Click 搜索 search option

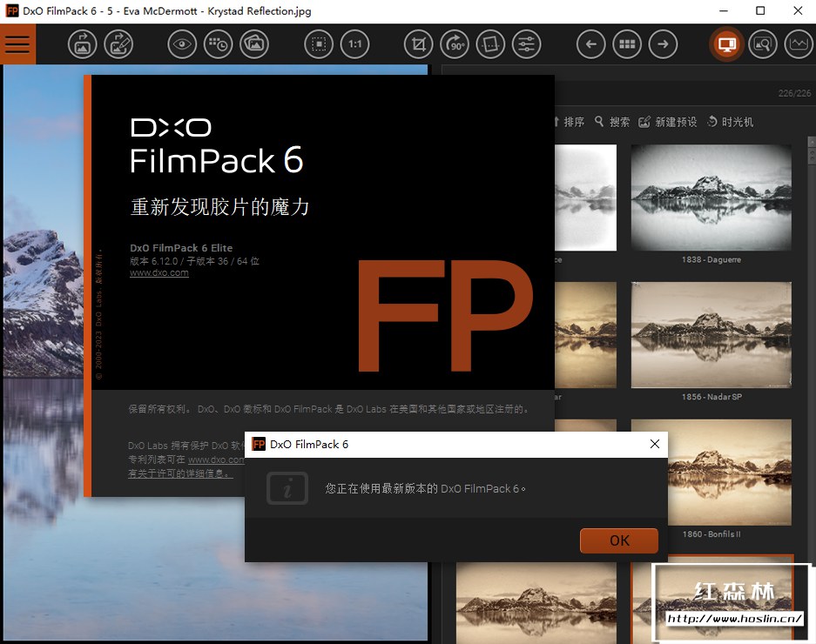coord(612,122)
